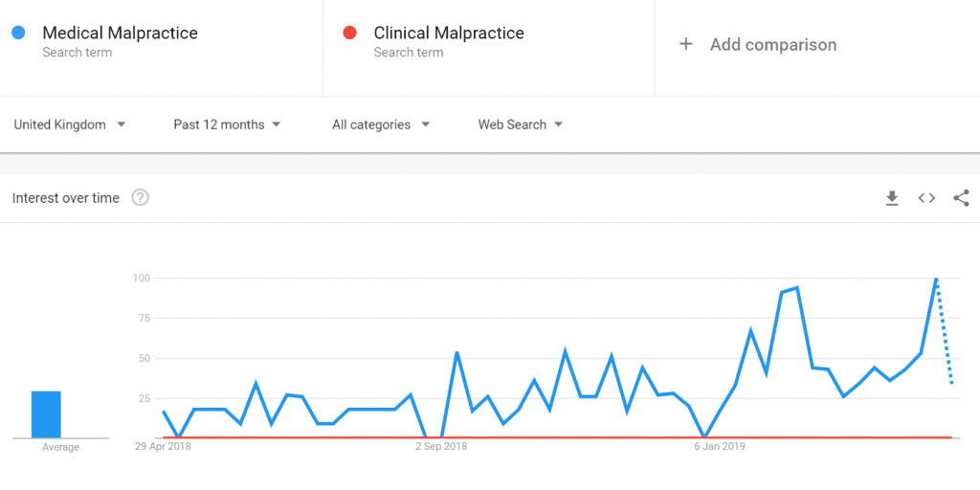The height and width of the screenshot is (490, 980).
Task: Click the 29 Apr 2018 axis label
Action: click(163, 446)
